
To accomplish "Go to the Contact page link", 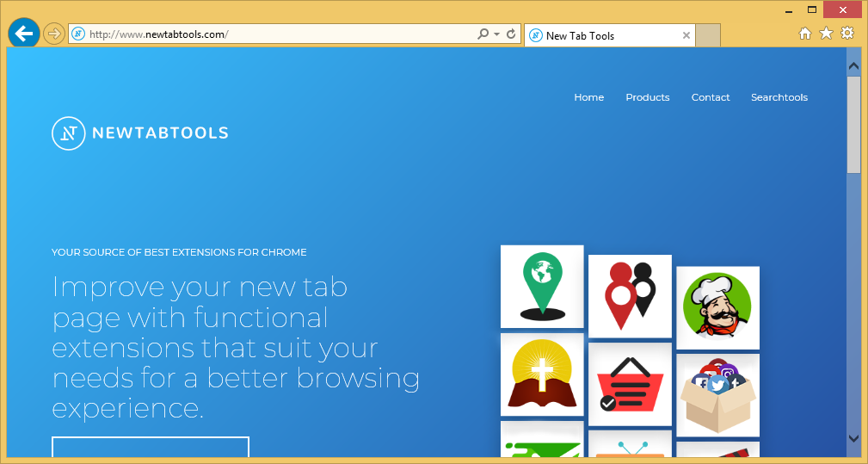I will 711,97.
